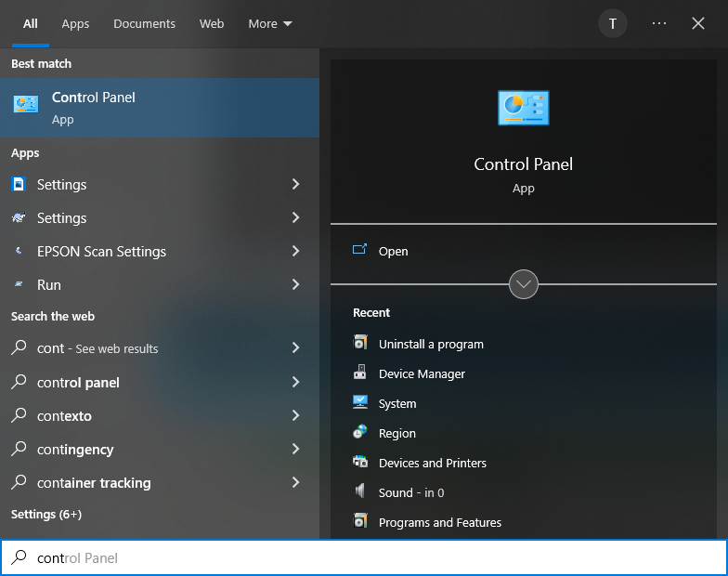Expand the container tracking suggestion arrow
Screen dimensions: 728x576
coord(295,482)
